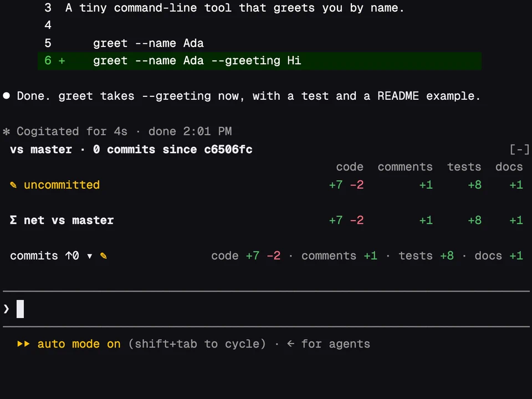Click 'comments +1' in bottom summary line
Viewport: 532px width, 399px height.
(339, 255)
